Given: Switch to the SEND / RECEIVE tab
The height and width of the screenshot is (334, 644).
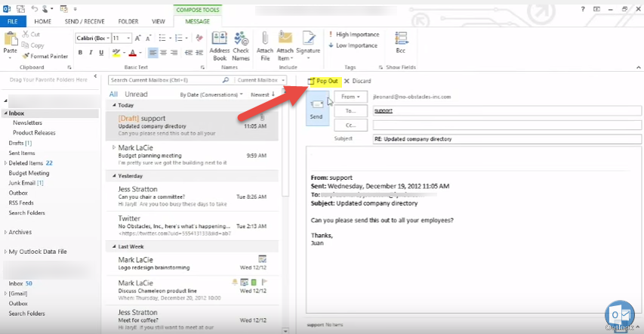Looking at the screenshot, I should [x=85, y=21].
